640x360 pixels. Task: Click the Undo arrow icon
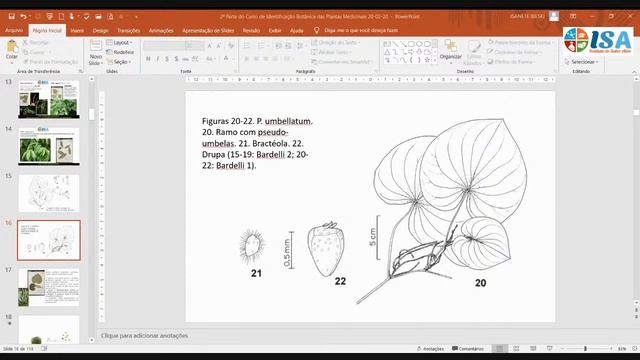23,16
